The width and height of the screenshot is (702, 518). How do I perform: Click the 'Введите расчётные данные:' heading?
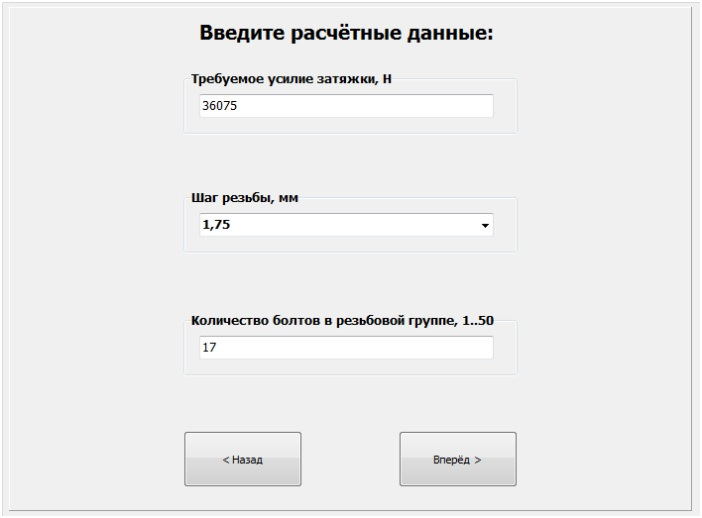(x=347, y=33)
